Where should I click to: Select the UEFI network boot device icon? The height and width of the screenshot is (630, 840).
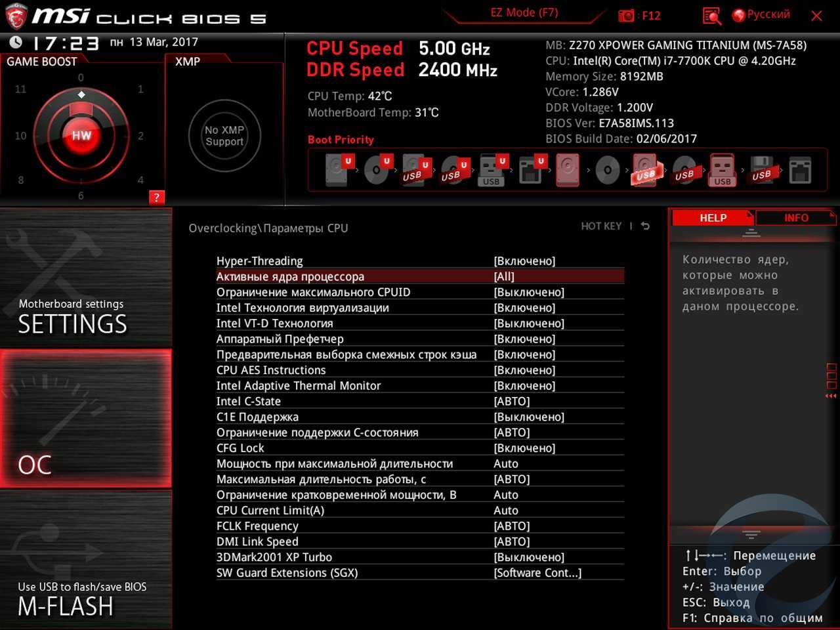(x=530, y=170)
